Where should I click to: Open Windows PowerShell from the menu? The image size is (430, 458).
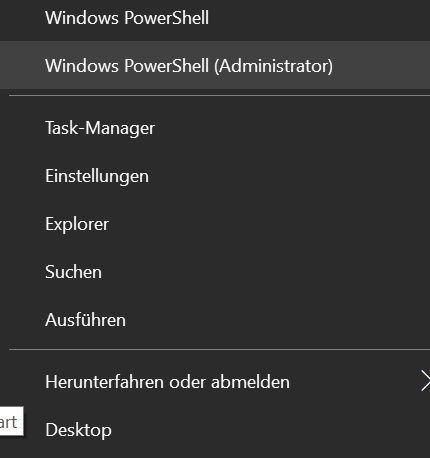tap(215, 18)
